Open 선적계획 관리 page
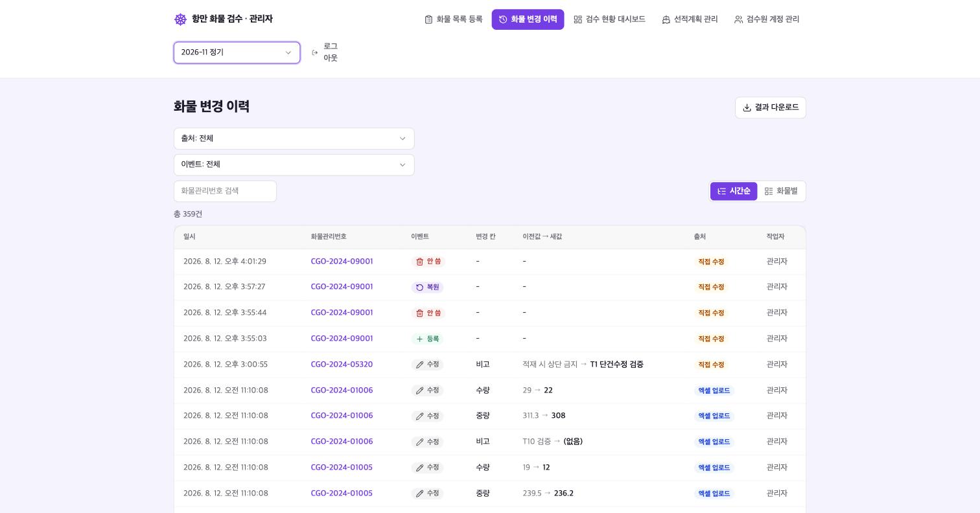This screenshot has width=980, height=513. pos(690,19)
